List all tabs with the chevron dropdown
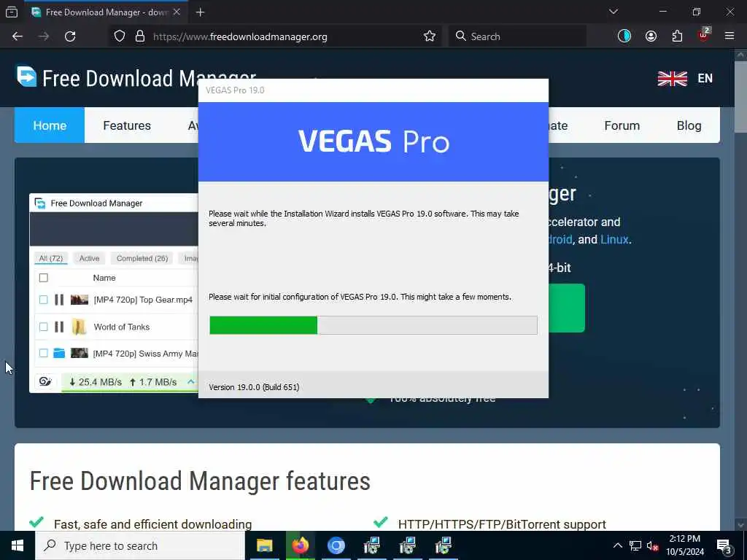747x560 pixels. click(x=613, y=12)
